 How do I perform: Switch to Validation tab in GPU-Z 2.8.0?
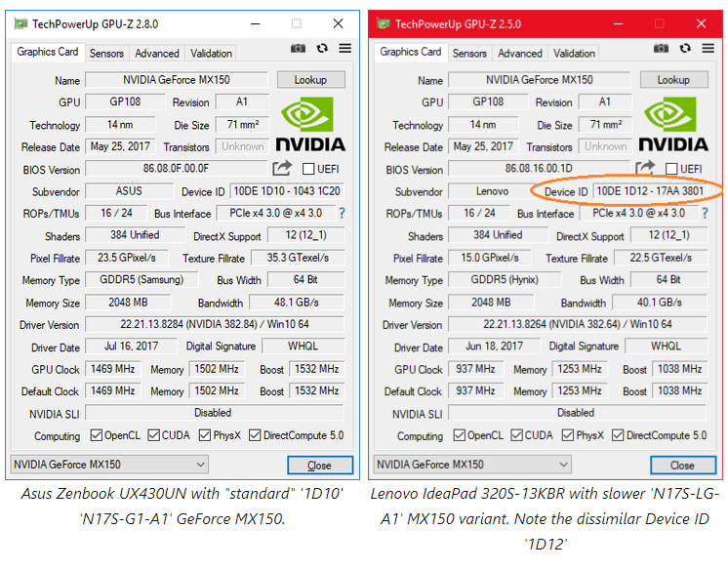(x=211, y=54)
